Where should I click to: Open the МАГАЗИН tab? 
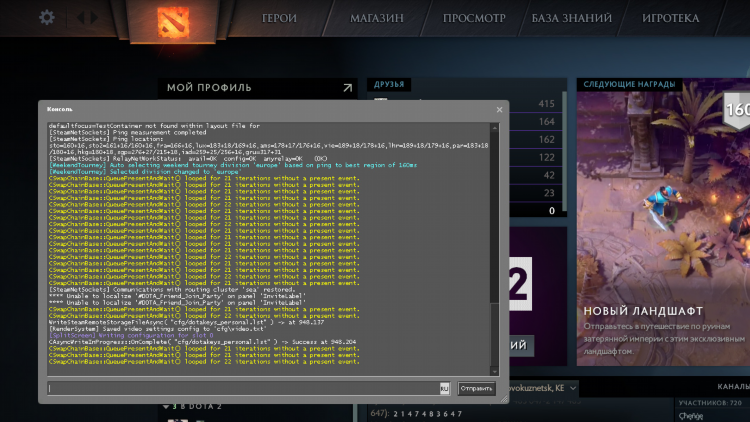click(x=376, y=18)
